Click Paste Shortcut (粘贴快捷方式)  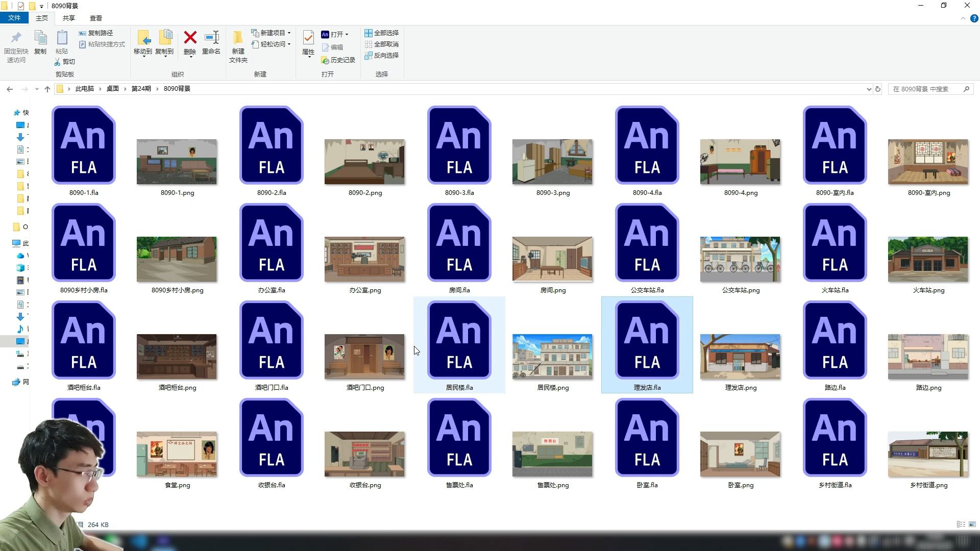[102, 44]
